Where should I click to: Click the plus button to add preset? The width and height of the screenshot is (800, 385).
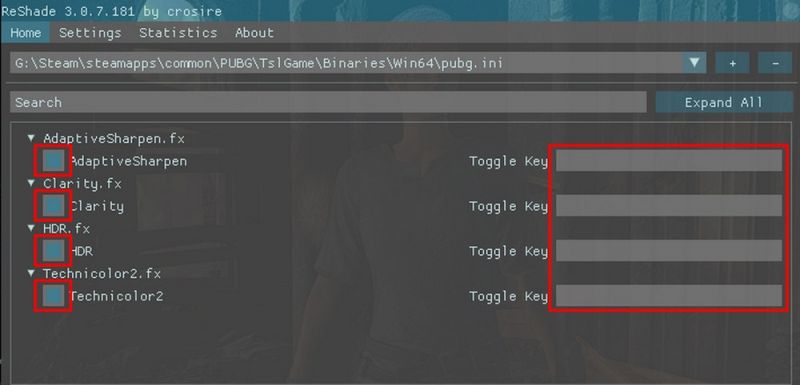(x=732, y=63)
